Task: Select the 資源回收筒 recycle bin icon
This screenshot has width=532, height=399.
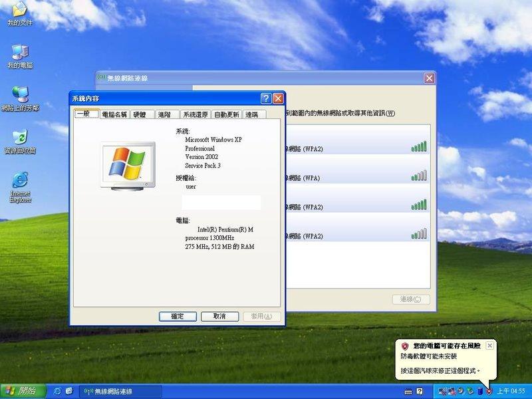Action: [20, 142]
